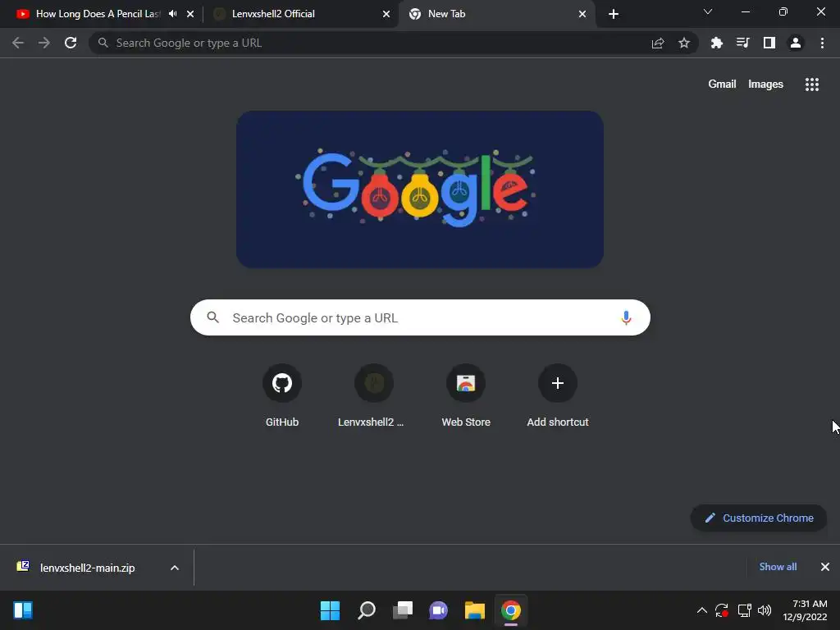Image resolution: width=840 pixels, height=630 pixels.
Task: Open the Widgets taskbar icon
Action: (x=23, y=610)
